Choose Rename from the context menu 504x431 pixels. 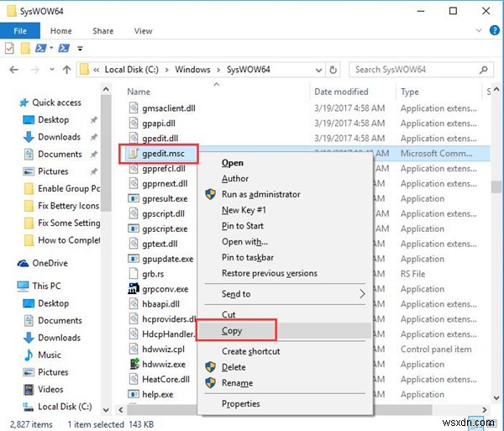[237, 383]
